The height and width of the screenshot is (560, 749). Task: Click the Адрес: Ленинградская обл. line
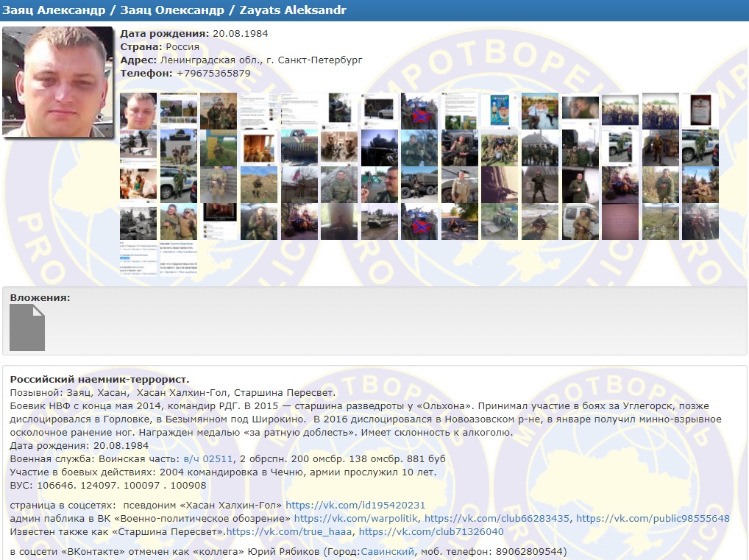pyautogui.click(x=241, y=60)
